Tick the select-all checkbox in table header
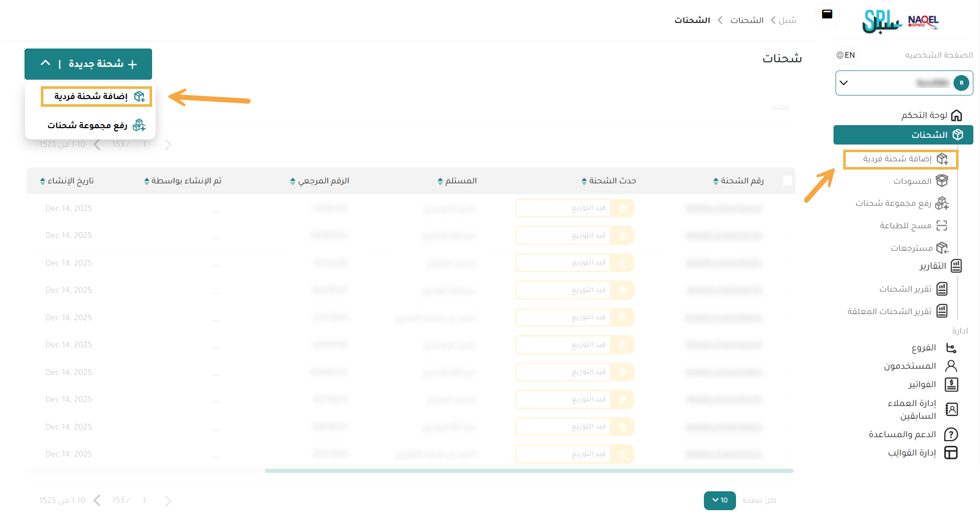980x526 pixels. [x=787, y=181]
